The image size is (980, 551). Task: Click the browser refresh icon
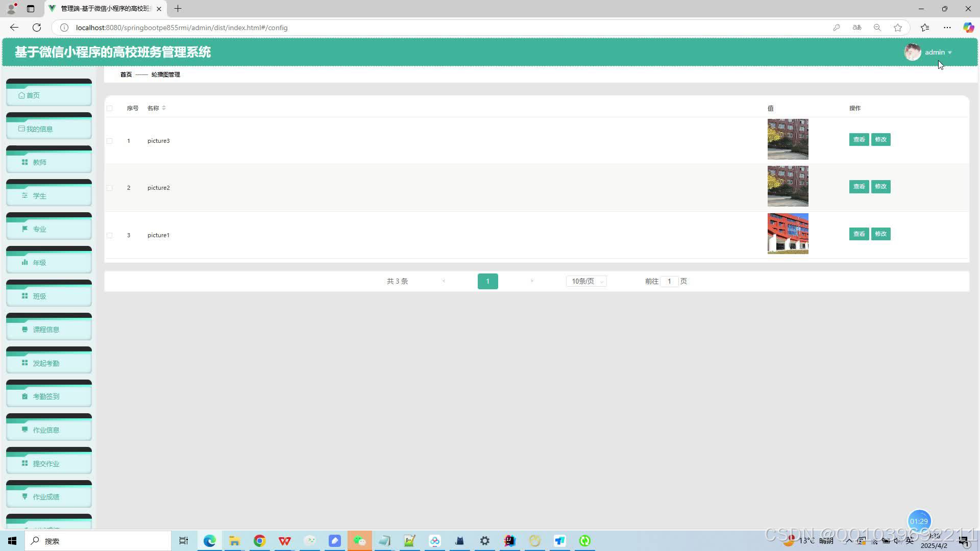click(37, 28)
